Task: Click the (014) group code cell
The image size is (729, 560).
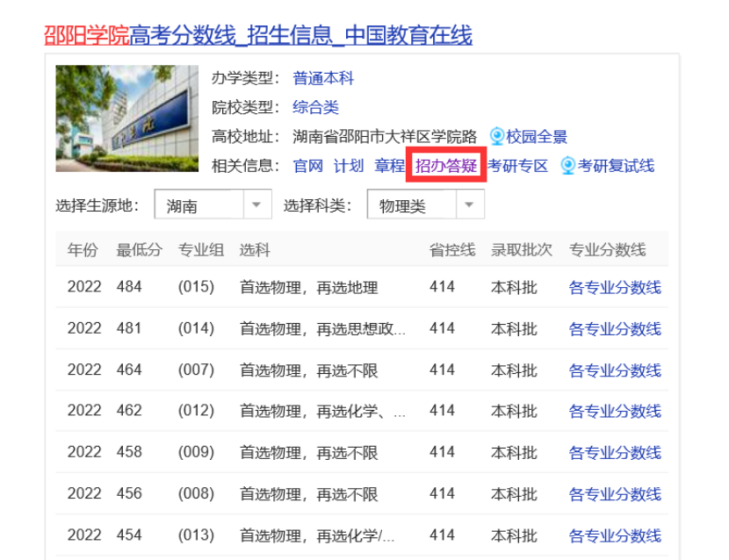Action: coord(196,328)
